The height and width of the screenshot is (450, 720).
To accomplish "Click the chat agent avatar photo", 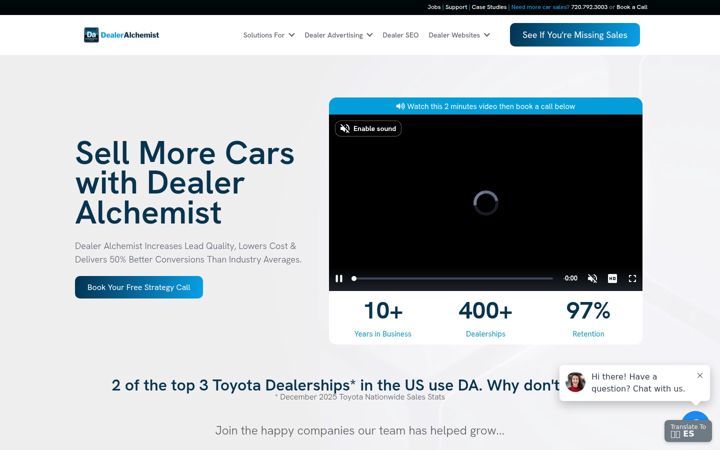I will pos(575,382).
